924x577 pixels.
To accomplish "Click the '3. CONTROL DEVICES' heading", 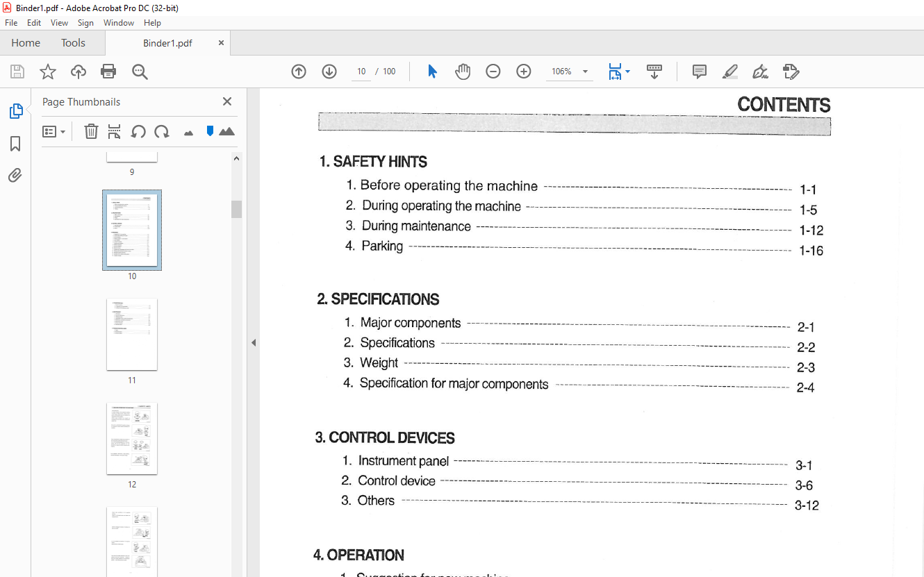I will coord(385,438).
